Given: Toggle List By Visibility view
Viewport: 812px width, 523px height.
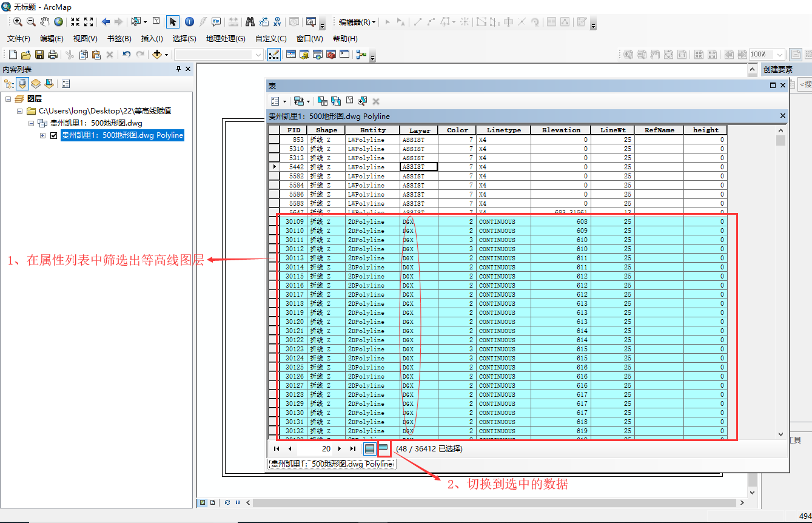Looking at the screenshot, I should 36,84.
